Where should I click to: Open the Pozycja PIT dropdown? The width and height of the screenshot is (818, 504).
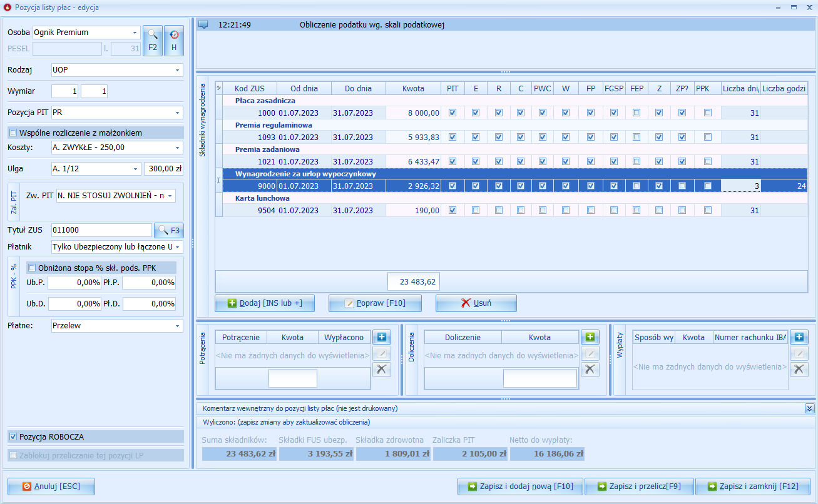click(178, 113)
